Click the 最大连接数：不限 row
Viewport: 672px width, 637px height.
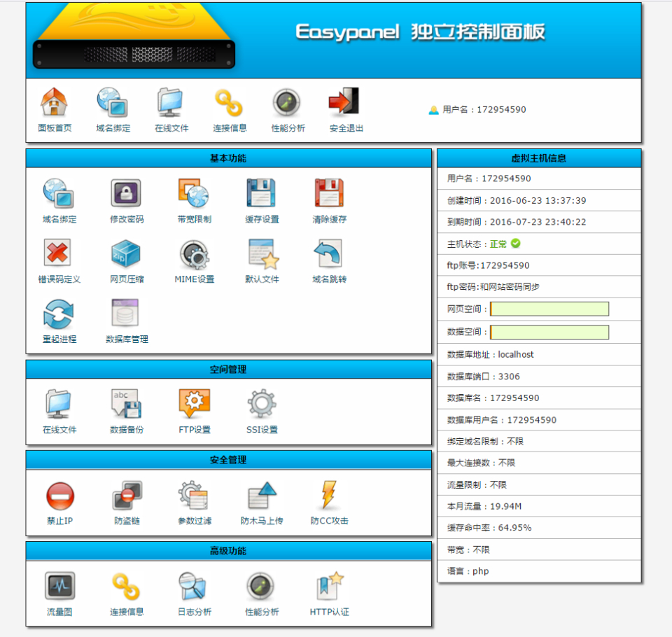(x=539, y=463)
